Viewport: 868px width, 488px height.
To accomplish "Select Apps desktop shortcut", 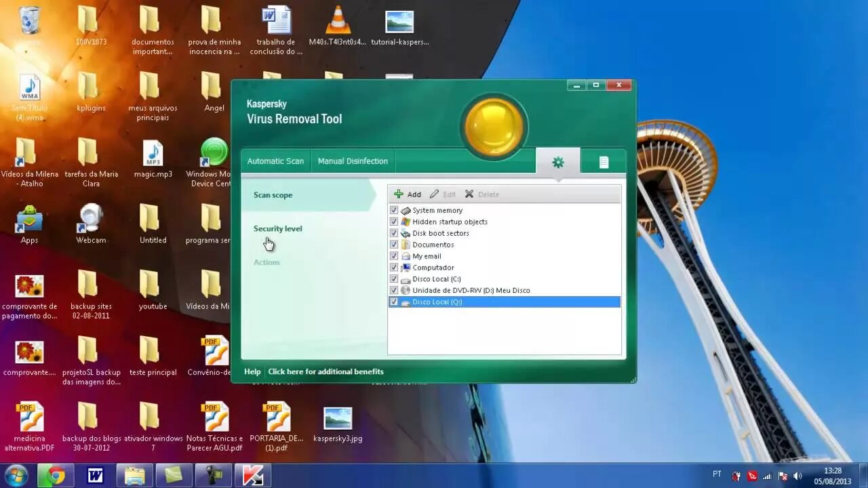I will pos(29,225).
